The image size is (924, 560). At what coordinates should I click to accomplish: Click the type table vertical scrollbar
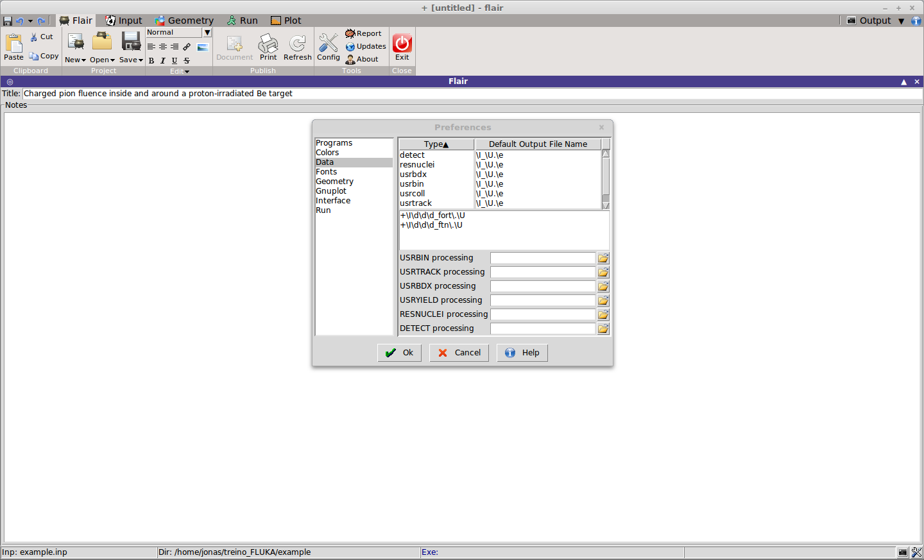(606, 180)
